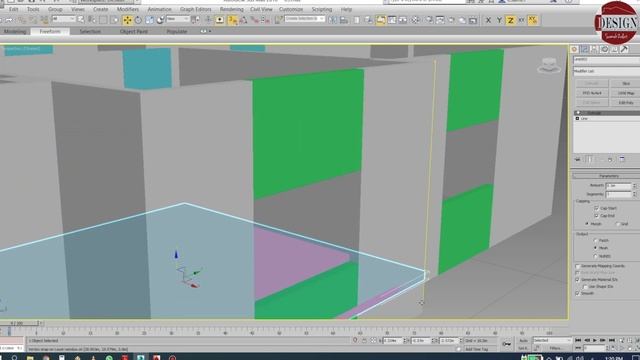Click the Edit Named Selection Sets icon
640x360 pixels.
pyautogui.click(x=279, y=20)
